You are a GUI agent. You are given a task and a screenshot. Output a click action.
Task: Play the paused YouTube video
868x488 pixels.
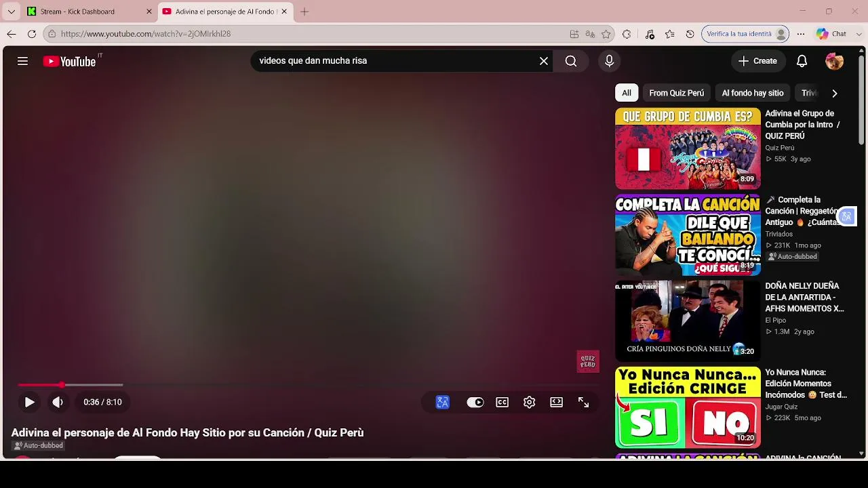pos(29,402)
